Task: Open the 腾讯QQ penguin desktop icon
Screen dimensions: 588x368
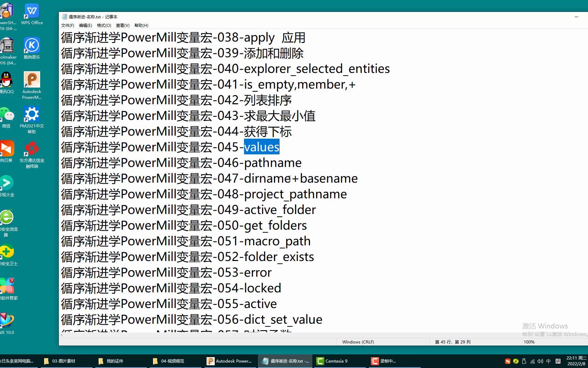Action: [6, 83]
